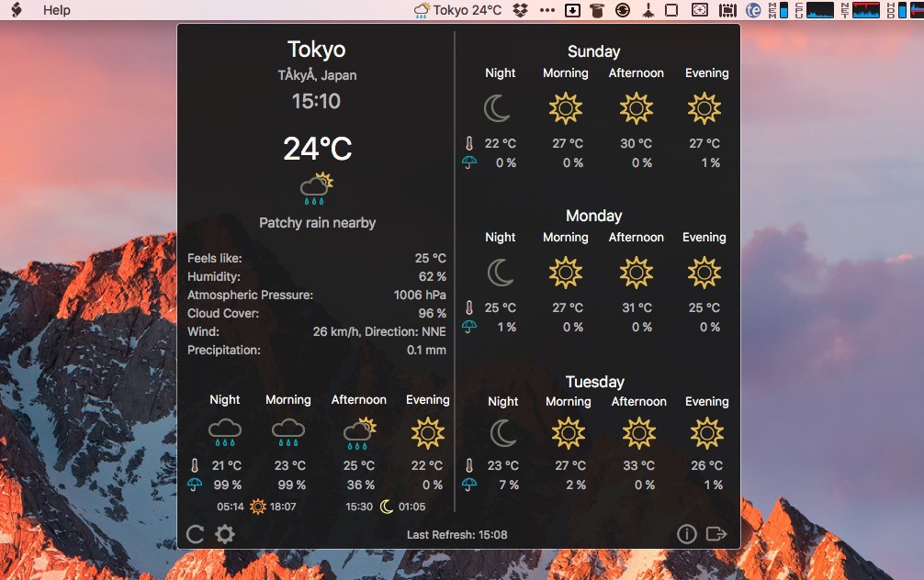
Task: Click the download-box menu bar icon
Action: 572,10
